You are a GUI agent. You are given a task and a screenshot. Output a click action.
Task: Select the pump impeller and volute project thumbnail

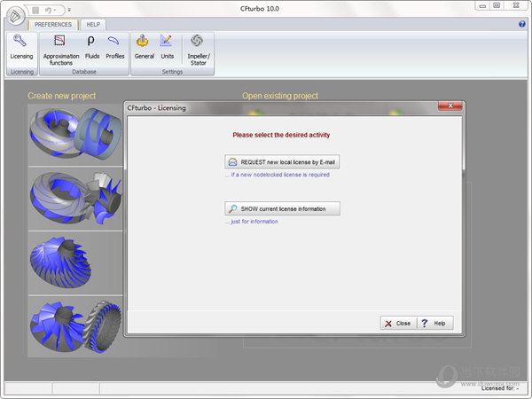pyautogui.click(x=75, y=135)
